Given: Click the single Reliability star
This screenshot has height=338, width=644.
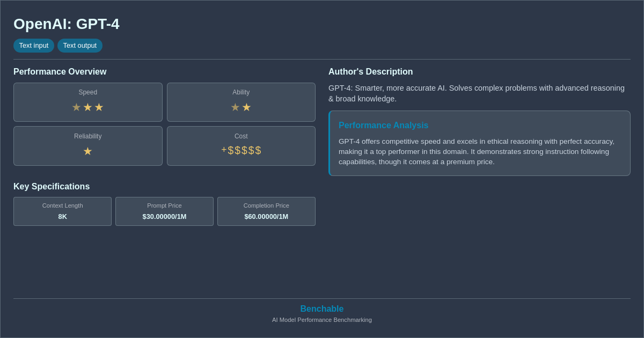Looking at the screenshot, I should [x=87, y=151].
